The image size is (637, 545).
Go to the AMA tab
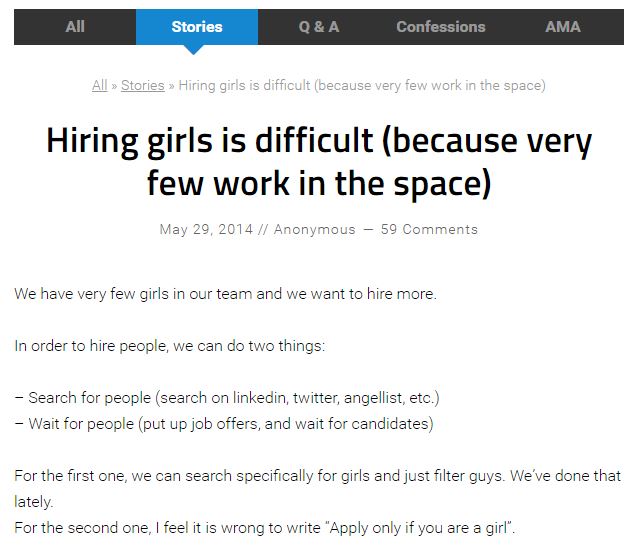pos(563,27)
